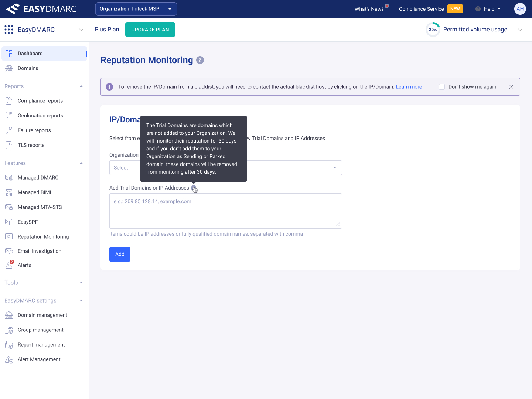
Task: Go to Dashboard
Action: tap(44, 54)
